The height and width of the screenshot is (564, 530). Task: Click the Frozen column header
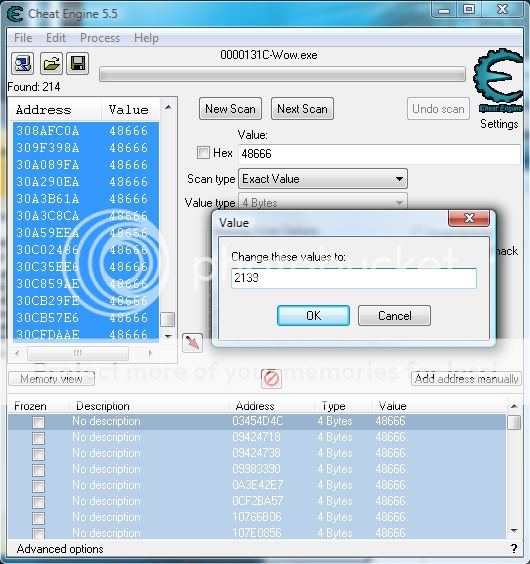tap(30, 406)
